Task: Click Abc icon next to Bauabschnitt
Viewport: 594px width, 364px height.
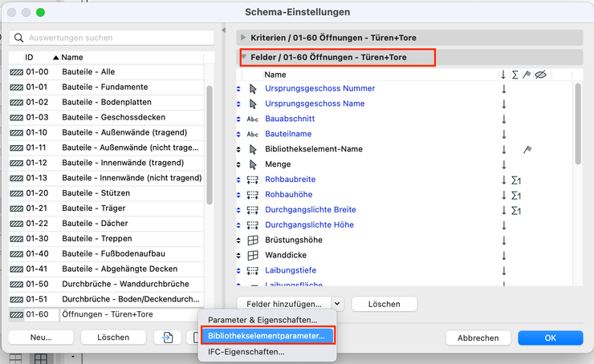Action: tap(252, 119)
